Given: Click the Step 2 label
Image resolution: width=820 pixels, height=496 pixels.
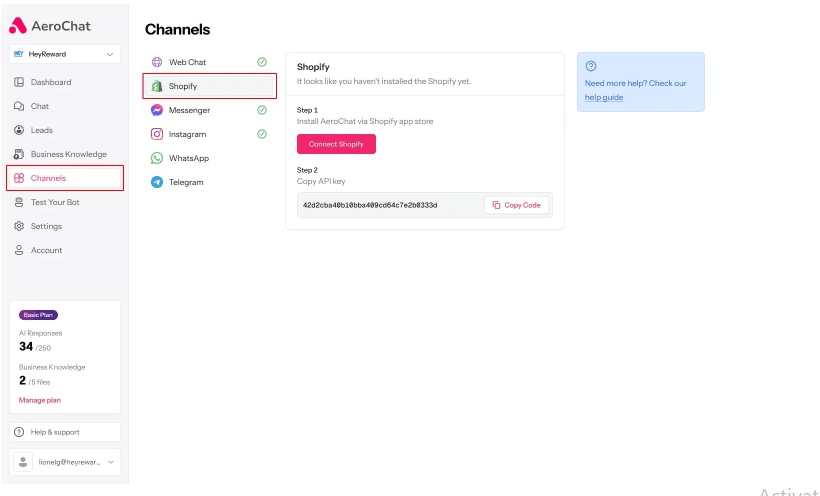Looking at the screenshot, I should pos(307,170).
